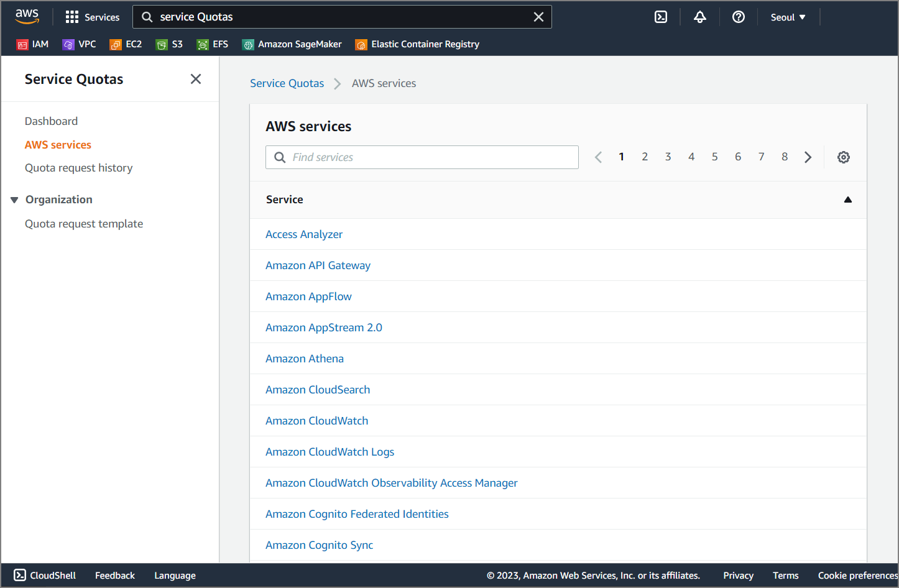Click the AWS logo home icon
The height and width of the screenshot is (588, 899).
27,17
